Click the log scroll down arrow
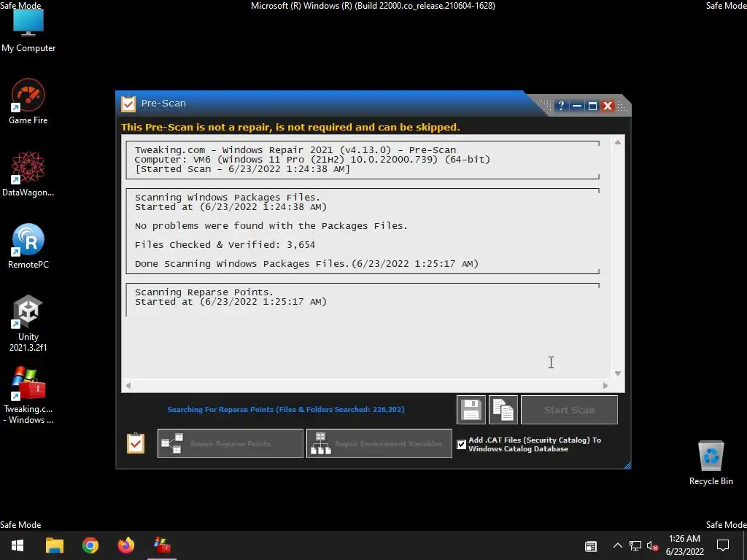This screenshot has height=560, width=747. [x=617, y=373]
